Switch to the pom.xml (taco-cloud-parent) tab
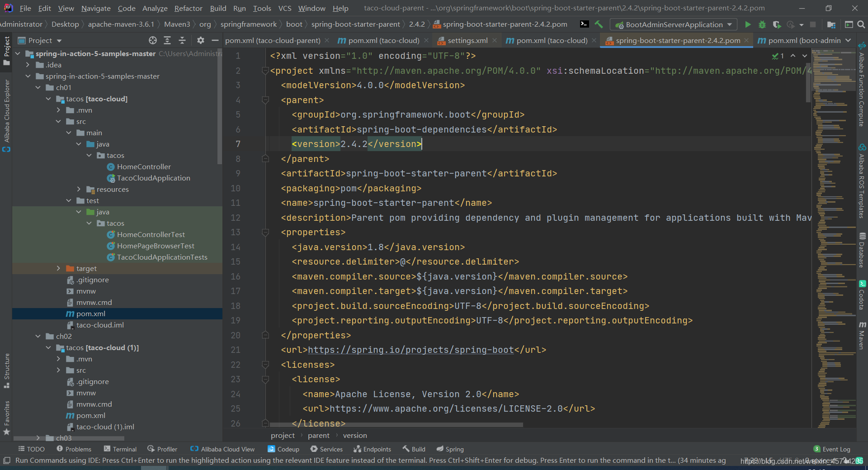The height and width of the screenshot is (470, 868). [273, 40]
